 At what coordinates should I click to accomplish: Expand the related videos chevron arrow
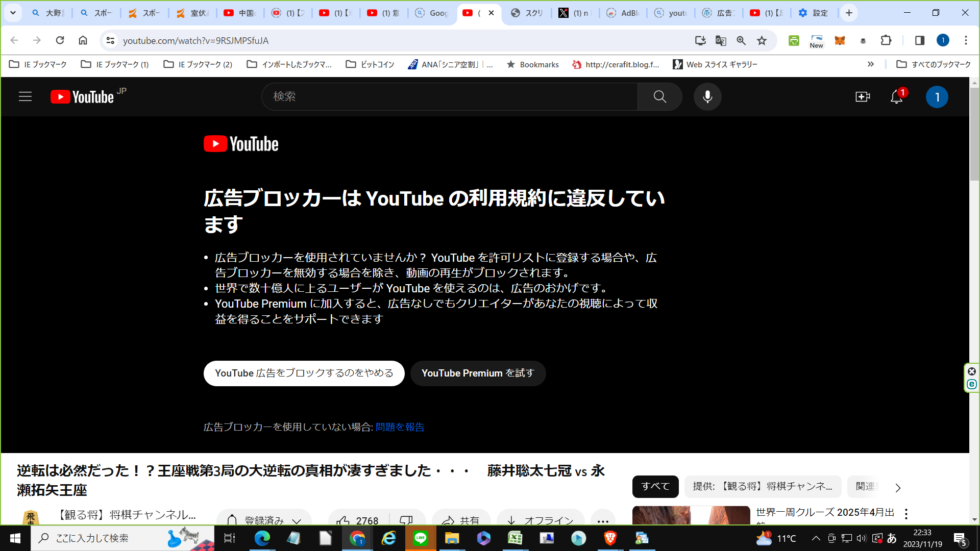898,486
